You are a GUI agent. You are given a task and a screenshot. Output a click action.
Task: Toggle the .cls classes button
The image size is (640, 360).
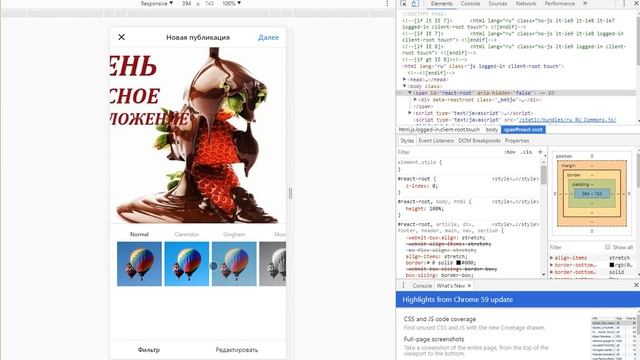point(527,152)
